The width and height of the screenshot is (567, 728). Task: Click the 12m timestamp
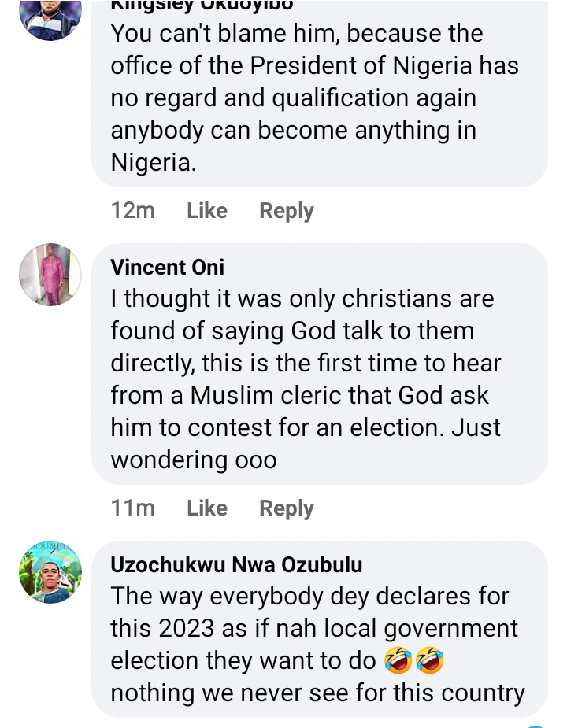point(132,211)
